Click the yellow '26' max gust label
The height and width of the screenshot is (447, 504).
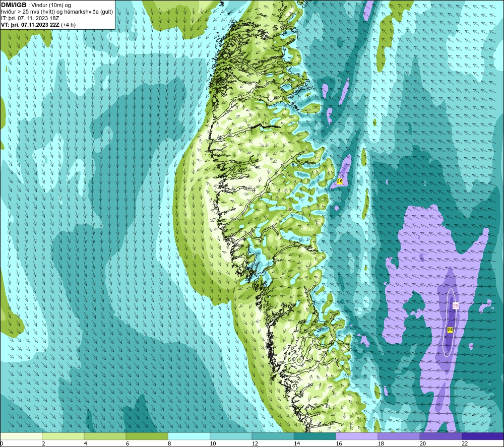(x=339, y=181)
